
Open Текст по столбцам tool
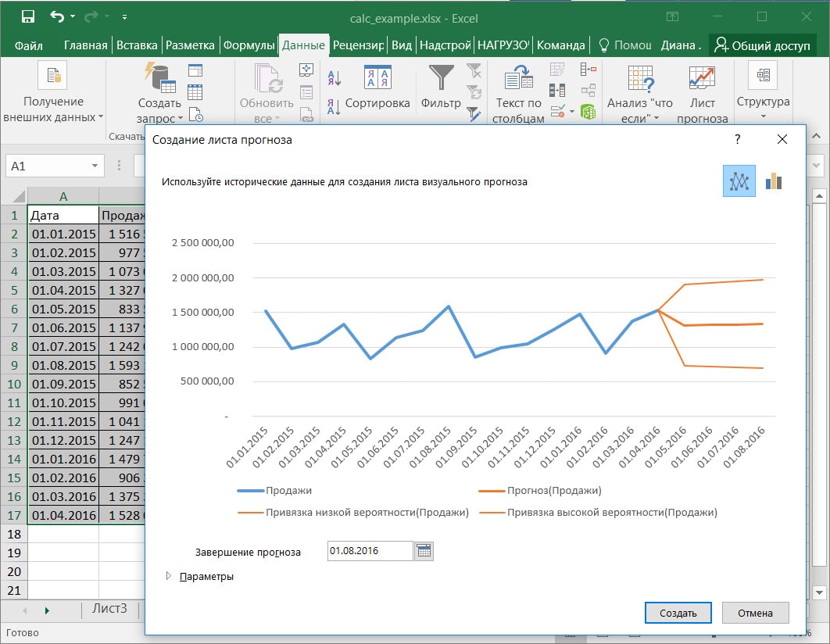coord(517,78)
